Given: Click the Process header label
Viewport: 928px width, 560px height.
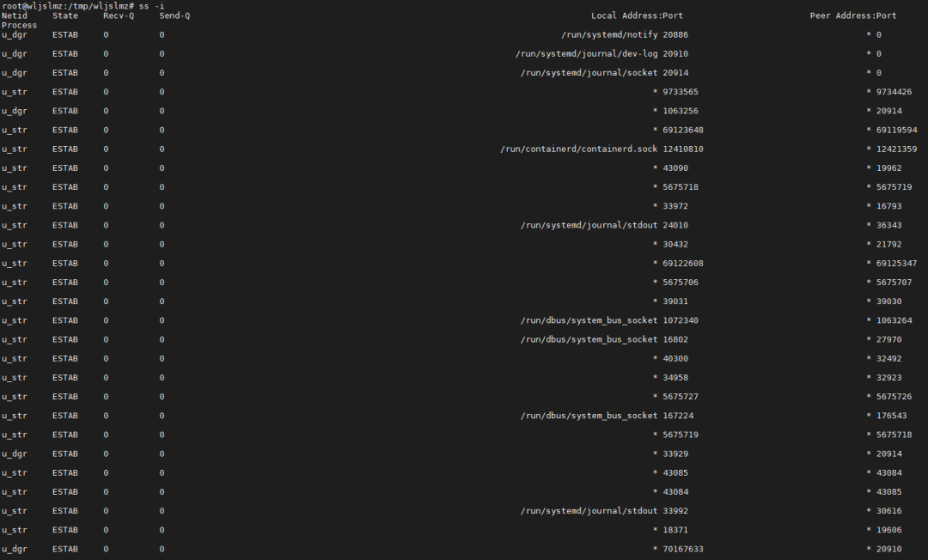Looking at the screenshot, I should pos(19,25).
